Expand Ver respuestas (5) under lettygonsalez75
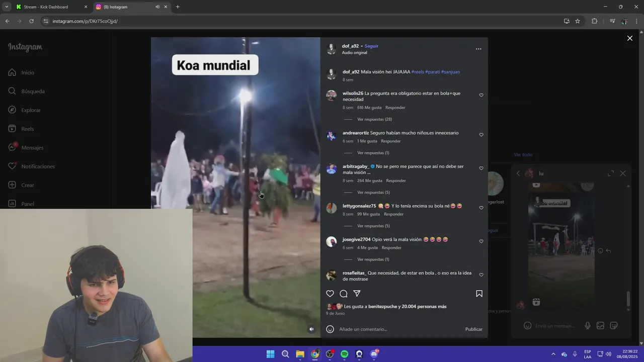This screenshot has height=362, width=644. [373, 226]
